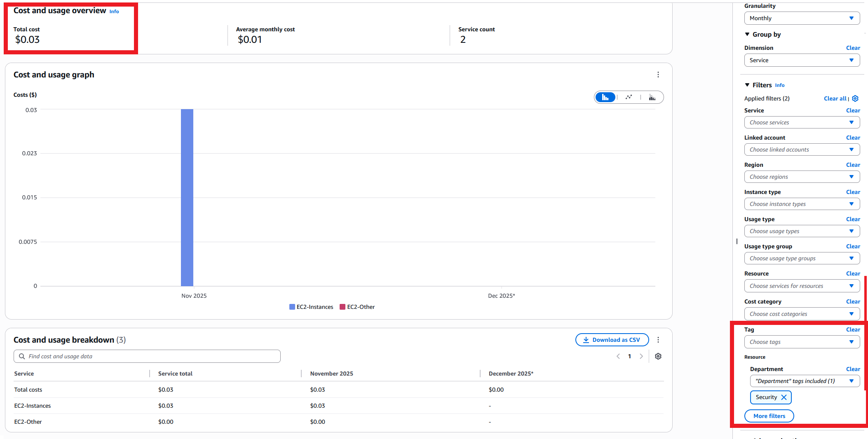This screenshot has height=439, width=868.
Task: Open the Choose instance types dropdown
Action: click(802, 204)
